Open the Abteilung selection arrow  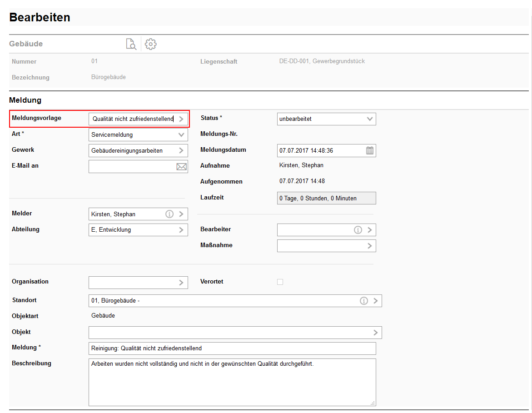tap(181, 230)
